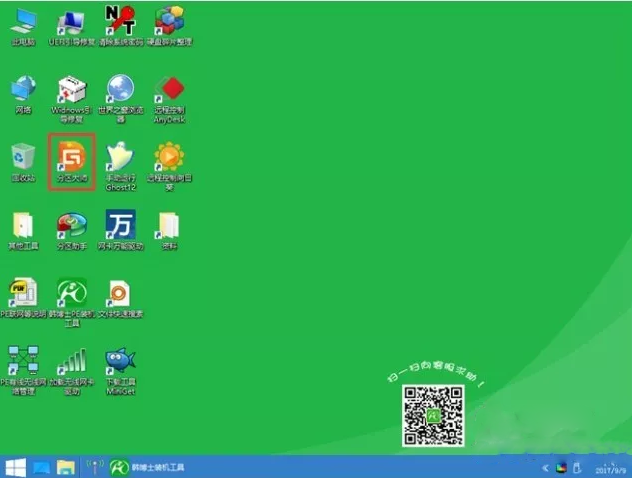Open the 其他工具 folder
The image size is (632, 478).
coord(23,226)
